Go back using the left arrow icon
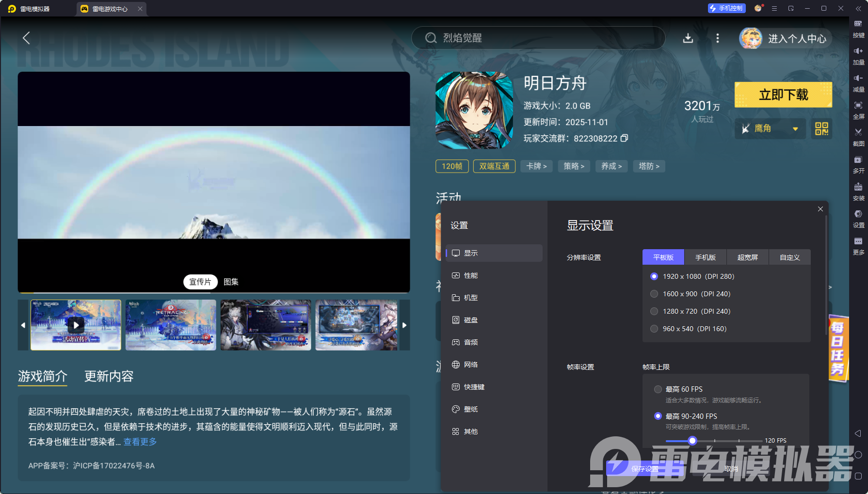The width and height of the screenshot is (868, 494). point(26,38)
